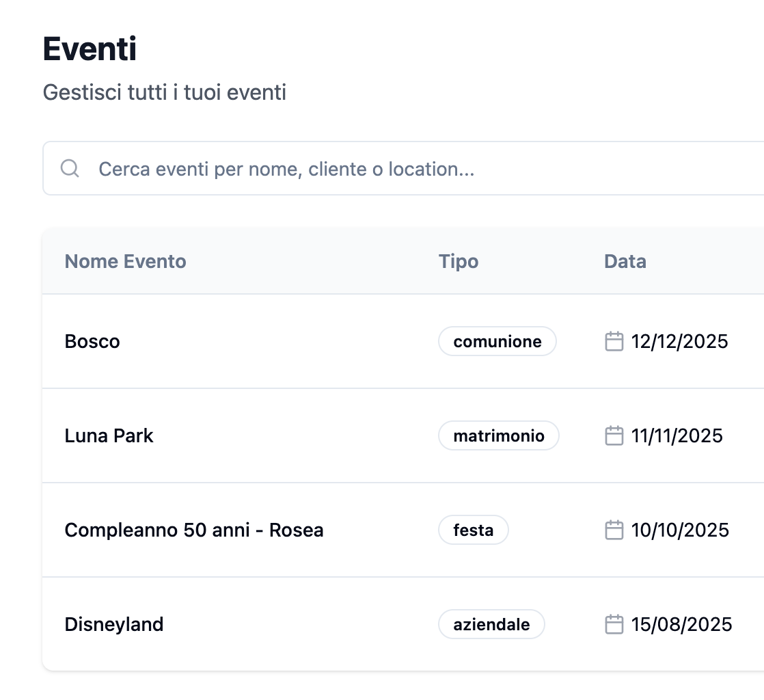Click the Eventi page title
This screenshot has height=700, width=764.
[x=91, y=49]
